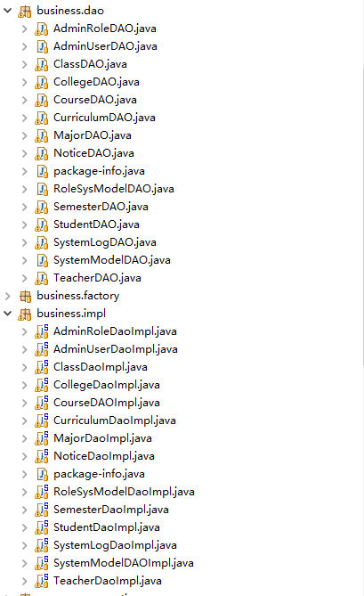This screenshot has width=364, height=596.
Task: Expand the business.factory package
Action: coord(8,296)
